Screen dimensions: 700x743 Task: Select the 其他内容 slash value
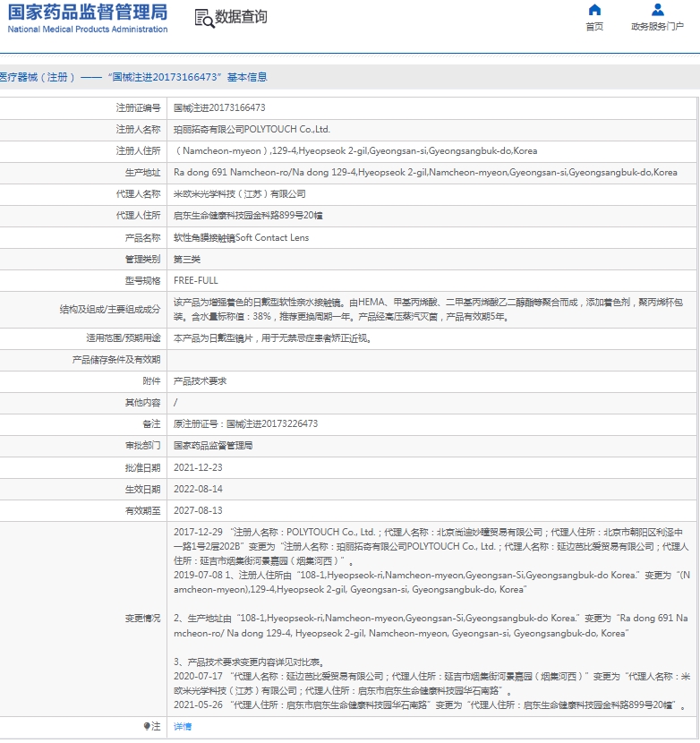click(x=175, y=402)
